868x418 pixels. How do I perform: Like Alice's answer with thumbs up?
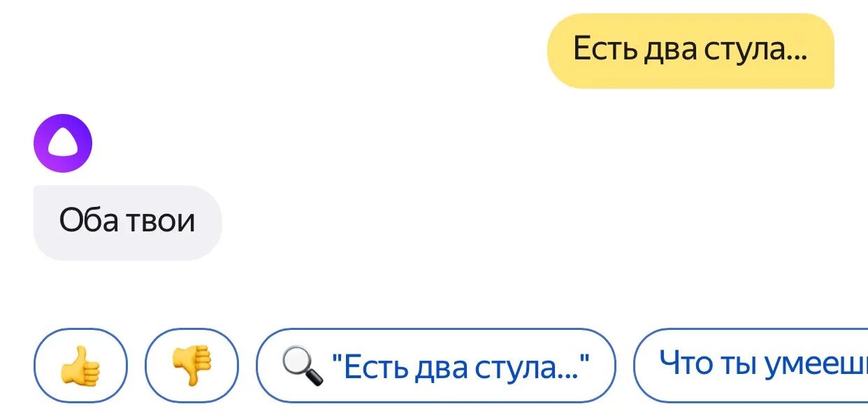click(80, 366)
